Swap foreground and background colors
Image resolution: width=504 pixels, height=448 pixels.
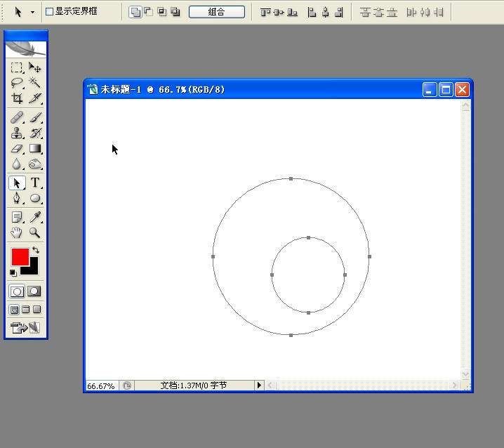pos(36,250)
